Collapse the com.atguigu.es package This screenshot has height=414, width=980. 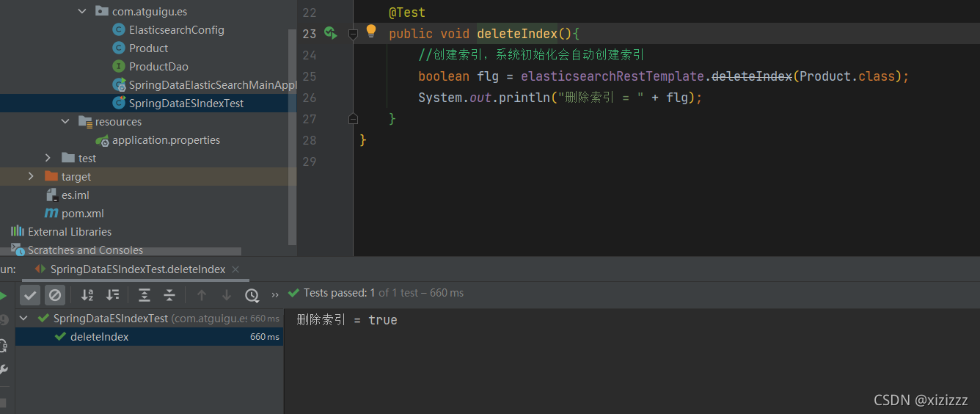coord(82,12)
